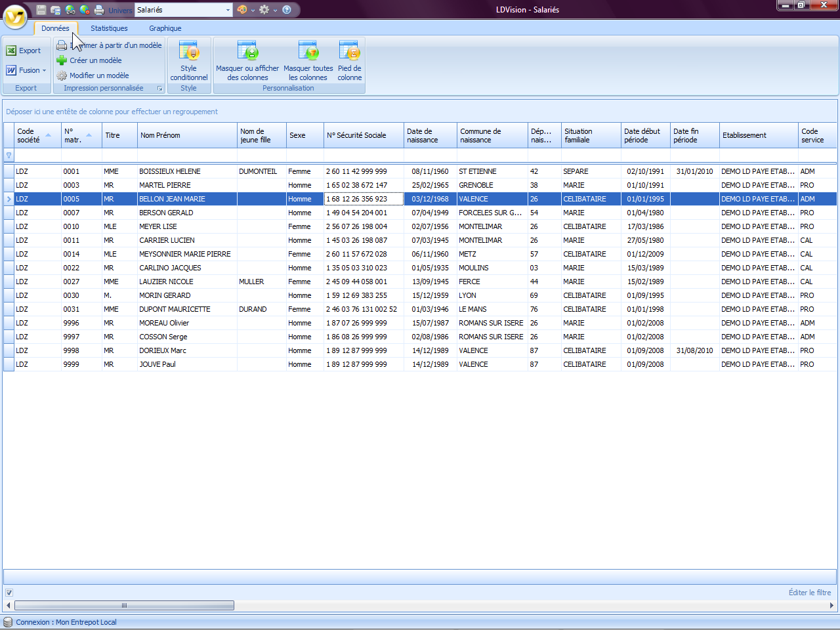
Task: Click the Situation familiale column header
Action: click(591, 135)
